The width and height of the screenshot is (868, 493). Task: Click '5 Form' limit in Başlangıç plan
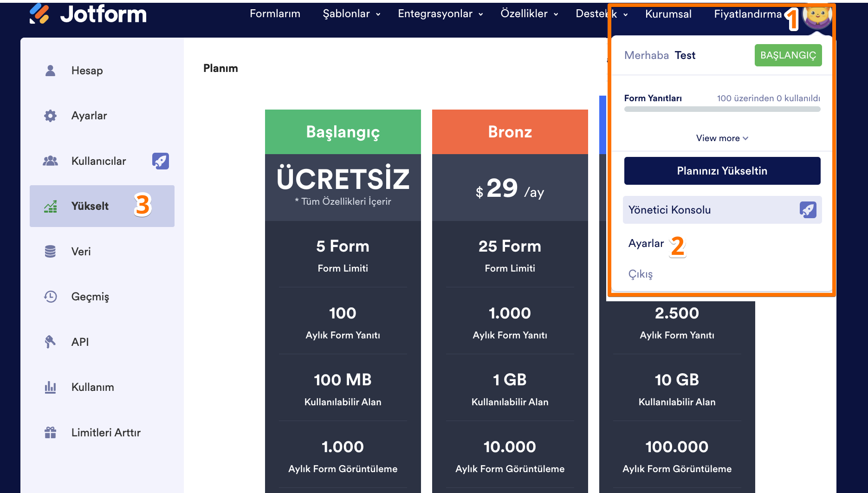coord(343,246)
